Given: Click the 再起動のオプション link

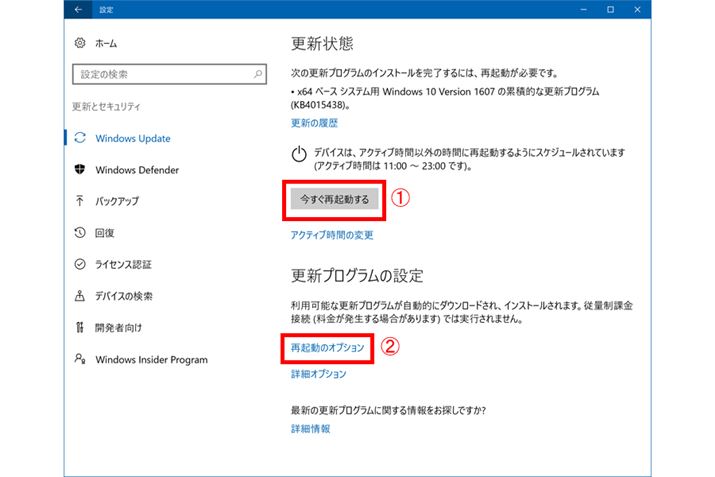Looking at the screenshot, I should pyautogui.click(x=327, y=347).
